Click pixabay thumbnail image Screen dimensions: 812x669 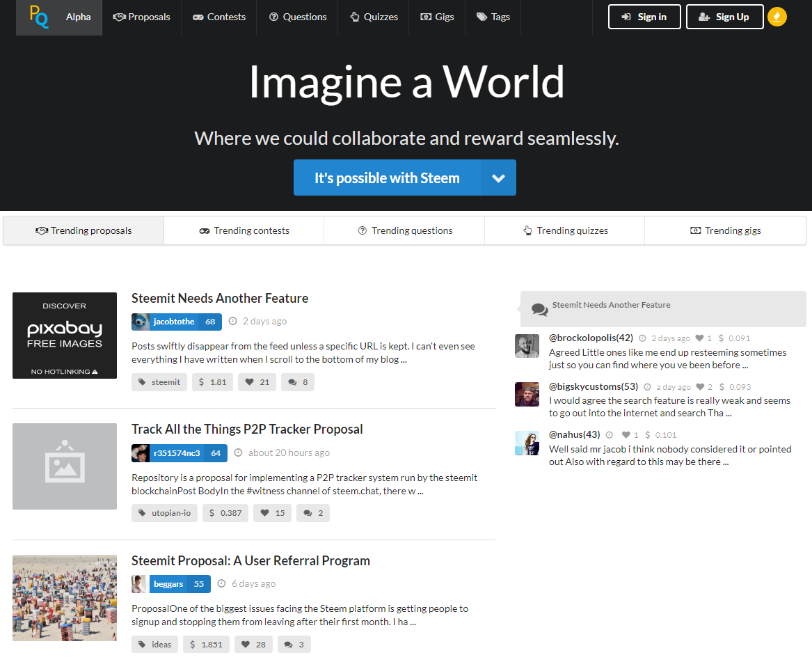[x=65, y=336]
